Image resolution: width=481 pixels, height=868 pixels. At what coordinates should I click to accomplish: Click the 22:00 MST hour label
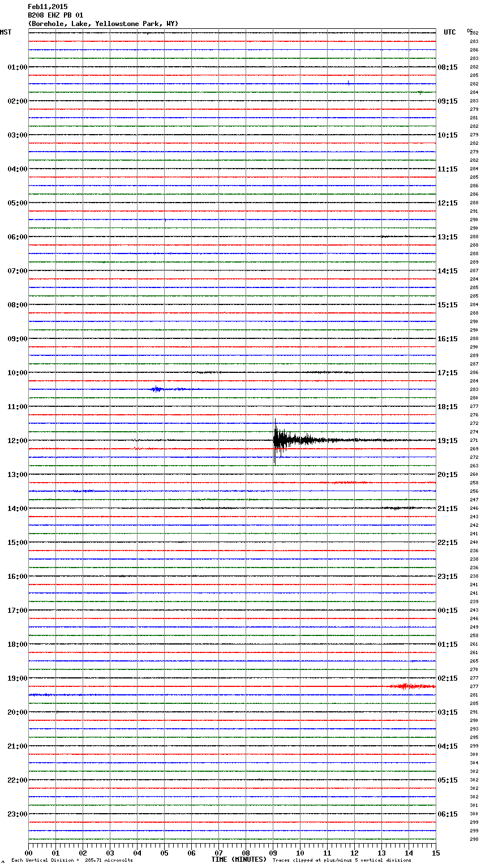tap(18, 780)
